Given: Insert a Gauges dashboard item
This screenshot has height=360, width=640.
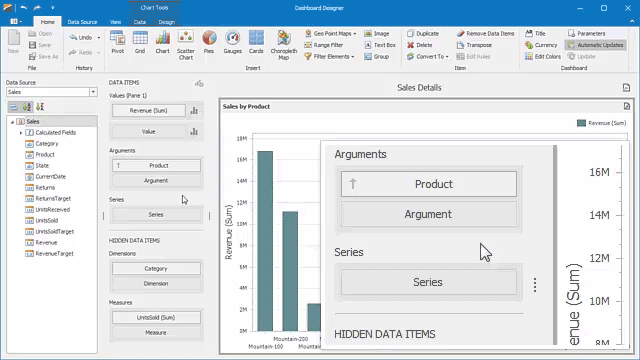Looking at the screenshot, I should pos(233,42).
